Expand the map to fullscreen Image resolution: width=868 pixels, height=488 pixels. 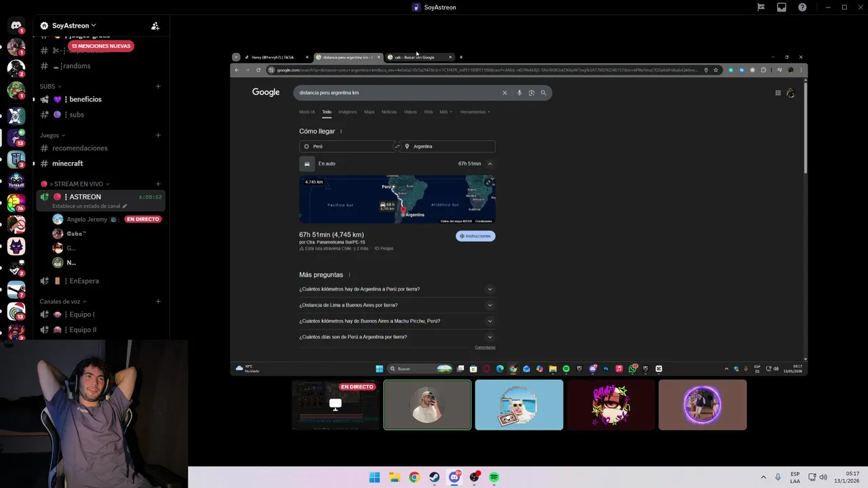coord(488,182)
